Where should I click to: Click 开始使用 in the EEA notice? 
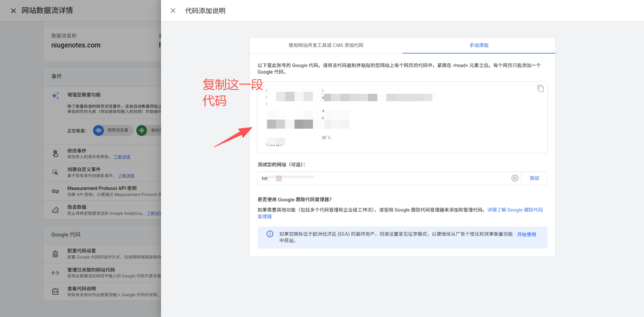(x=526, y=235)
